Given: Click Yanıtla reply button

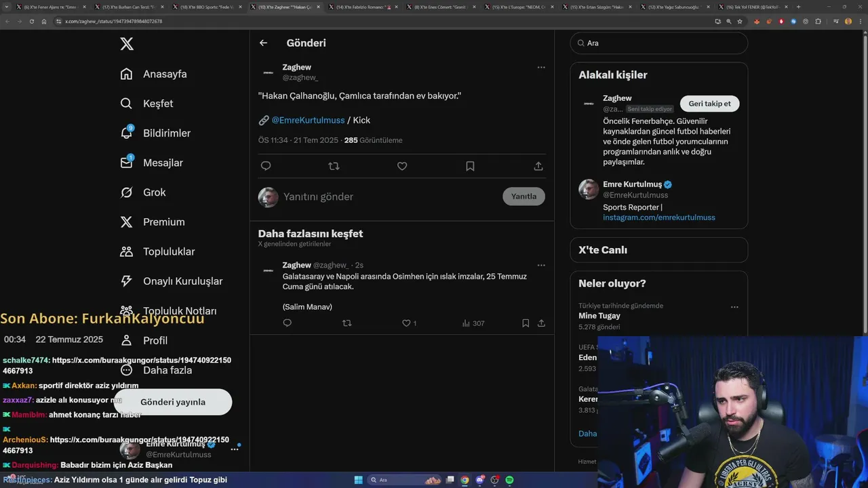Looking at the screenshot, I should click(x=524, y=197).
